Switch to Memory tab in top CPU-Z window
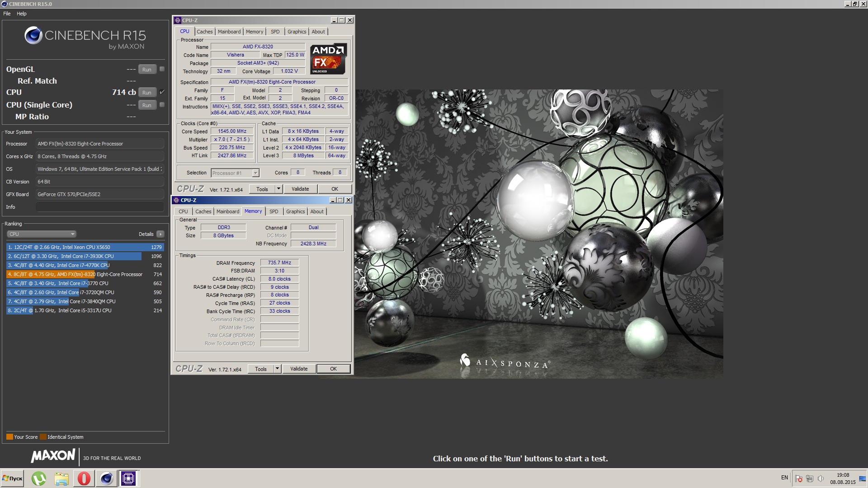The image size is (868, 488). click(255, 32)
